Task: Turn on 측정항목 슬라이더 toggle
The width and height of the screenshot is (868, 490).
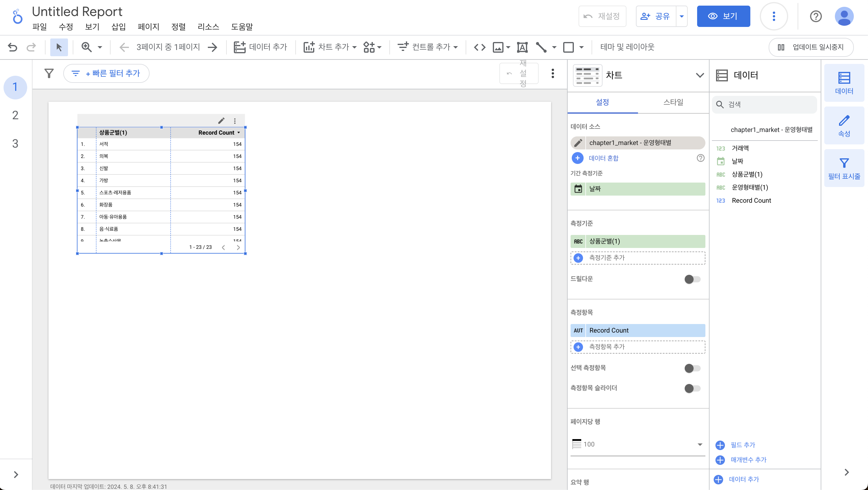Action: click(692, 389)
